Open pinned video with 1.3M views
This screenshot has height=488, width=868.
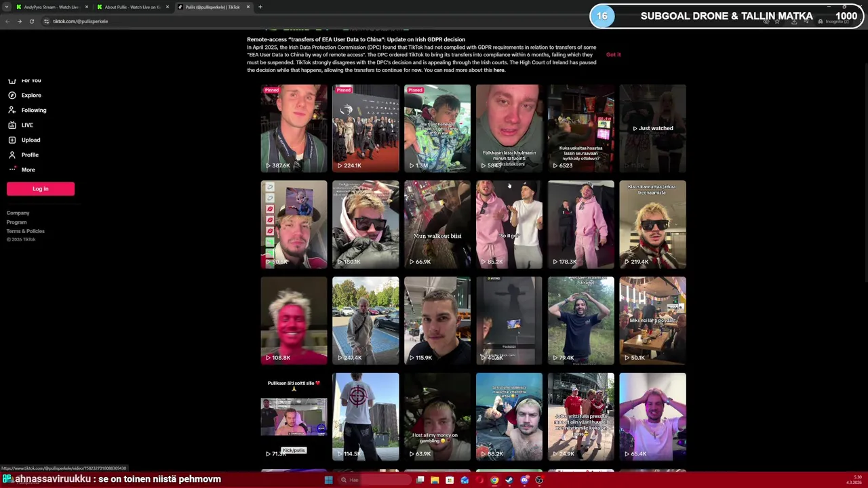437,127
